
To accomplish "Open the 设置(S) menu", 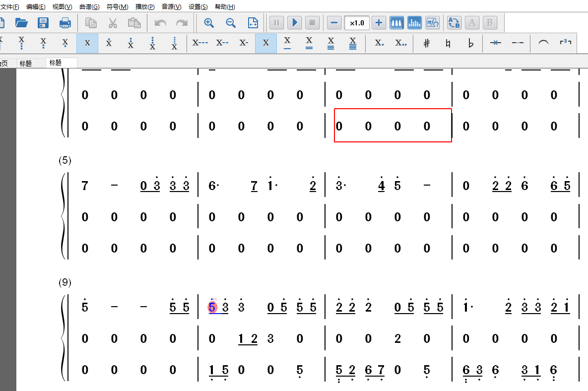I will [198, 7].
